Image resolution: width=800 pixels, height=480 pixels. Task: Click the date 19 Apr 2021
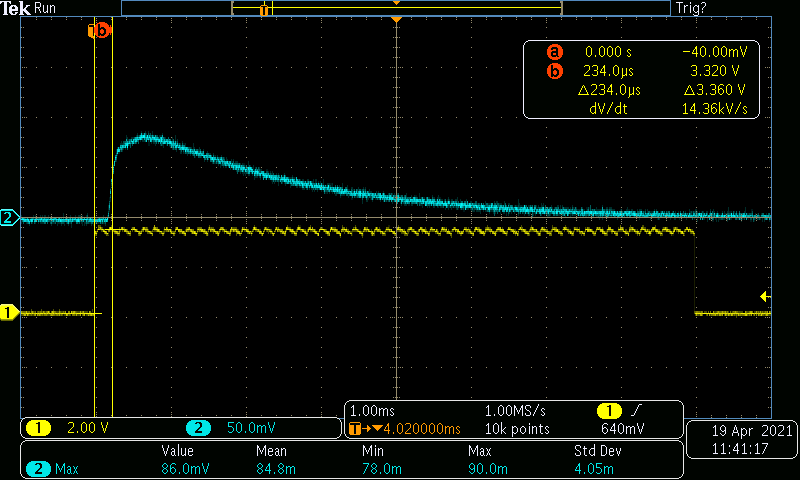point(752,431)
